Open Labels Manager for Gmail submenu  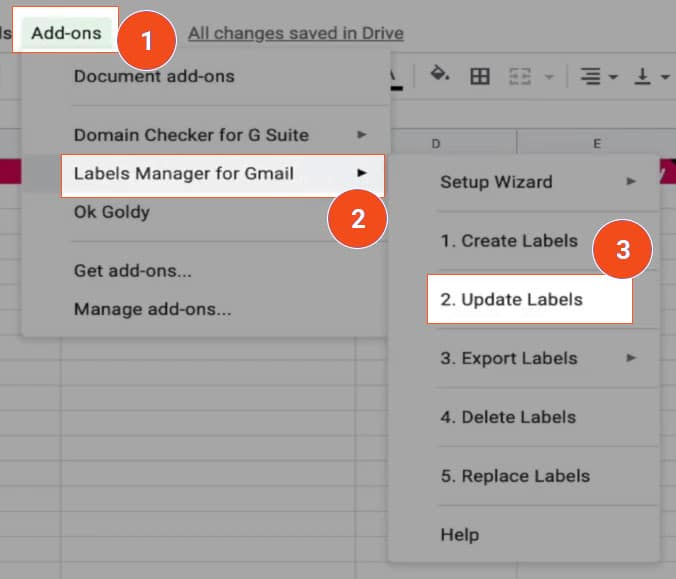(222, 174)
